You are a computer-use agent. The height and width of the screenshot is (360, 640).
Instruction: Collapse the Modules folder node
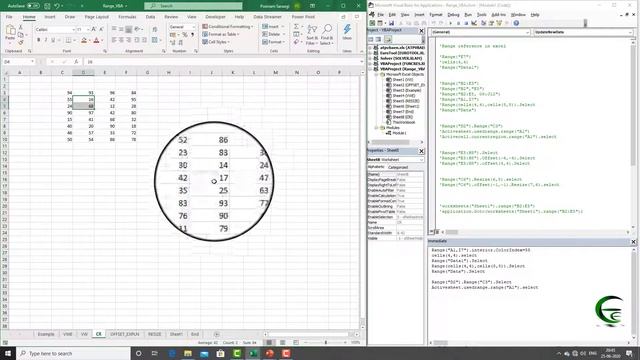(x=377, y=128)
